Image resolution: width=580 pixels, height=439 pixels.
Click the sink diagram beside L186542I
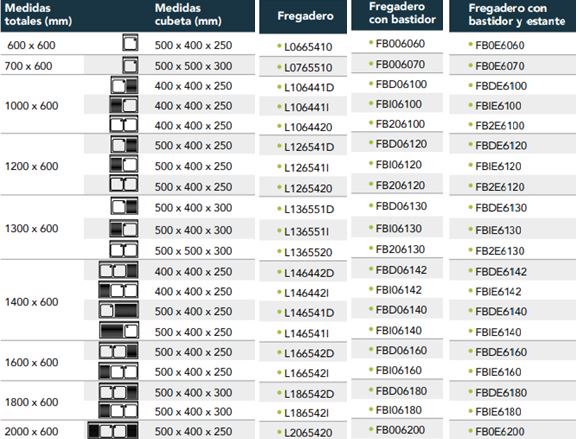click(119, 411)
